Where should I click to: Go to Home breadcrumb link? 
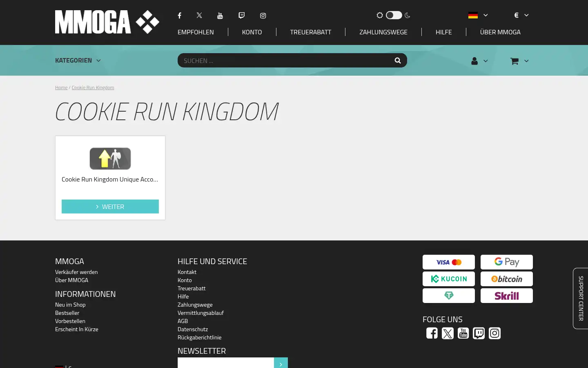click(61, 88)
